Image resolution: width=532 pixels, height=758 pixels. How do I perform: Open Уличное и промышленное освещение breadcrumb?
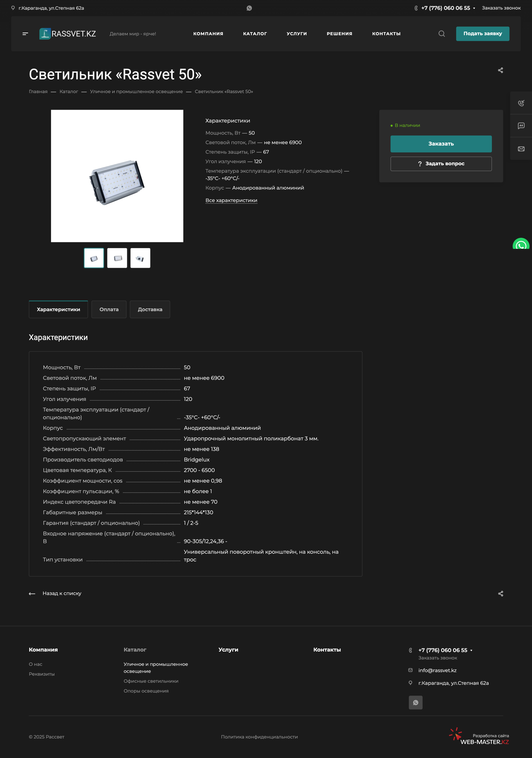click(x=136, y=91)
